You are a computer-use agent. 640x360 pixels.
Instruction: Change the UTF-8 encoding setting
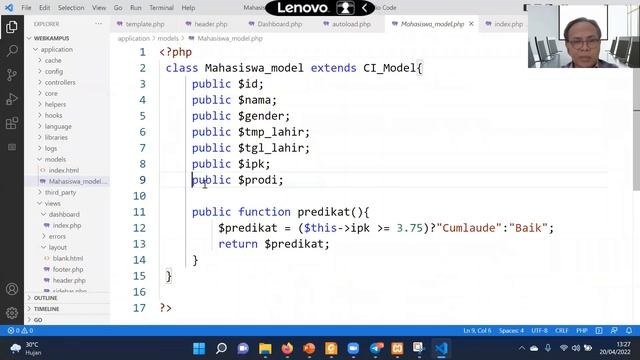tap(539, 331)
